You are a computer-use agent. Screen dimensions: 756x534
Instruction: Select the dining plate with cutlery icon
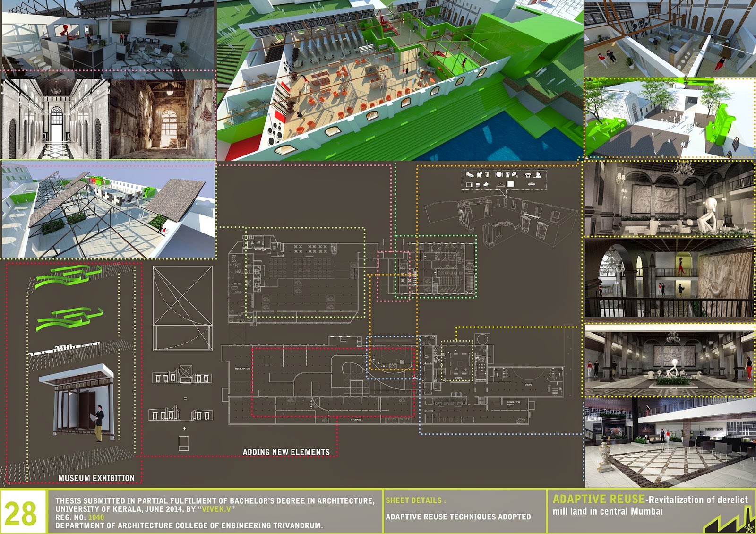[499, 174]
